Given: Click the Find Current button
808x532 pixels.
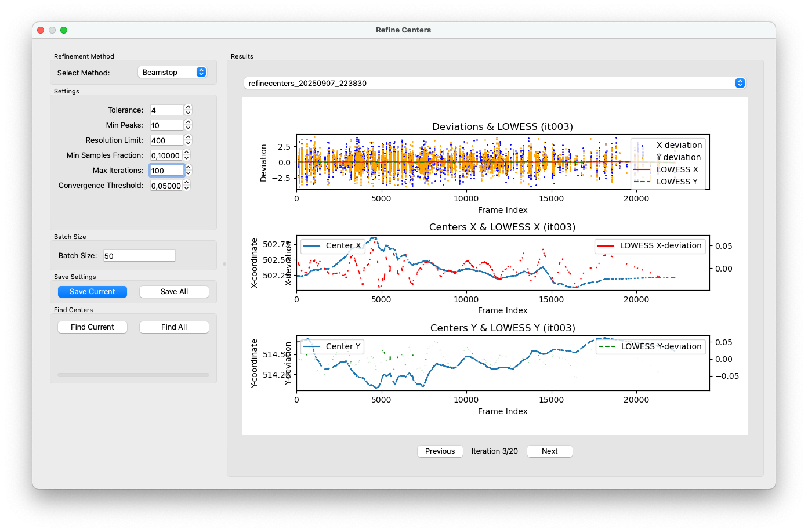Looking at the screenshot, I should coord(92,327).
